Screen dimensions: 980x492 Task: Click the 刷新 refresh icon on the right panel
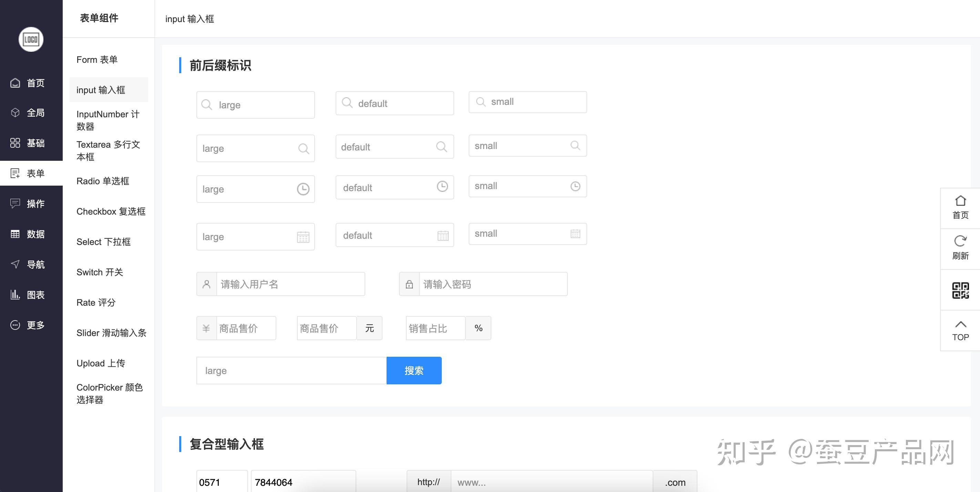(960, 241)
